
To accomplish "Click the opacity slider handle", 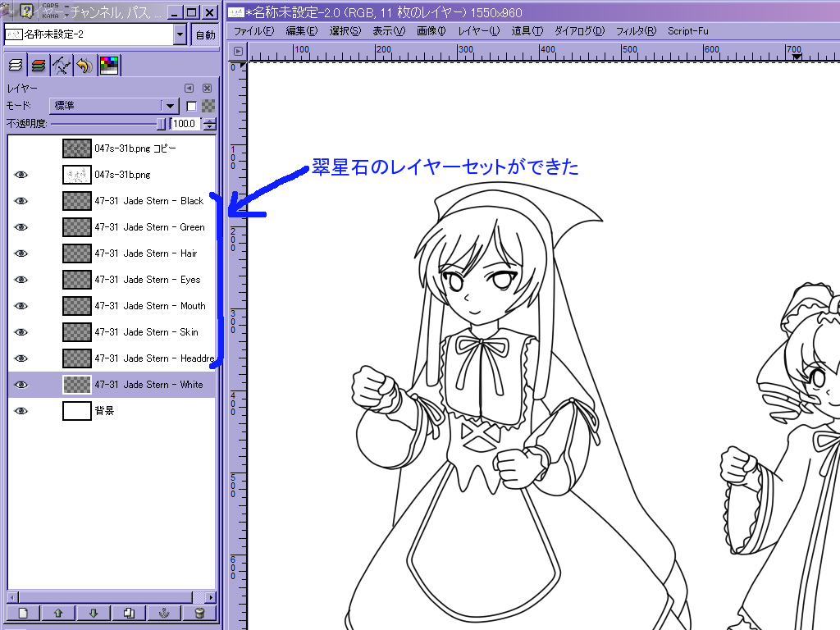I will tap(162, 124).
